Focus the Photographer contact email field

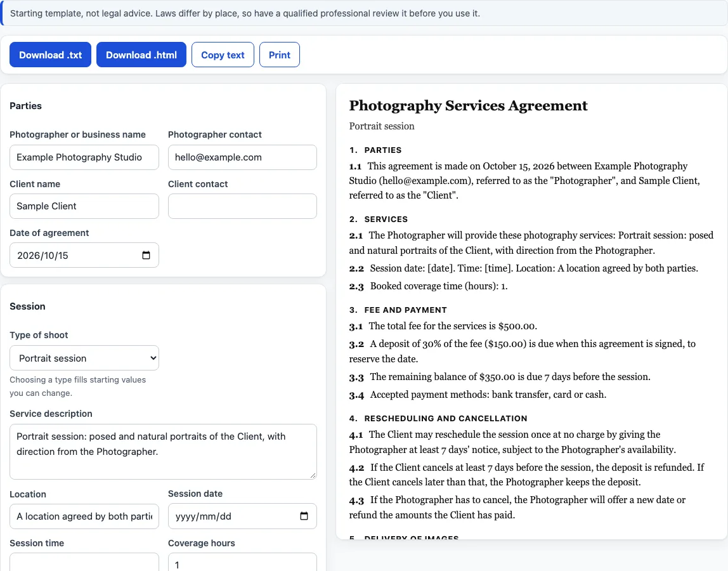tap(242, 157)
